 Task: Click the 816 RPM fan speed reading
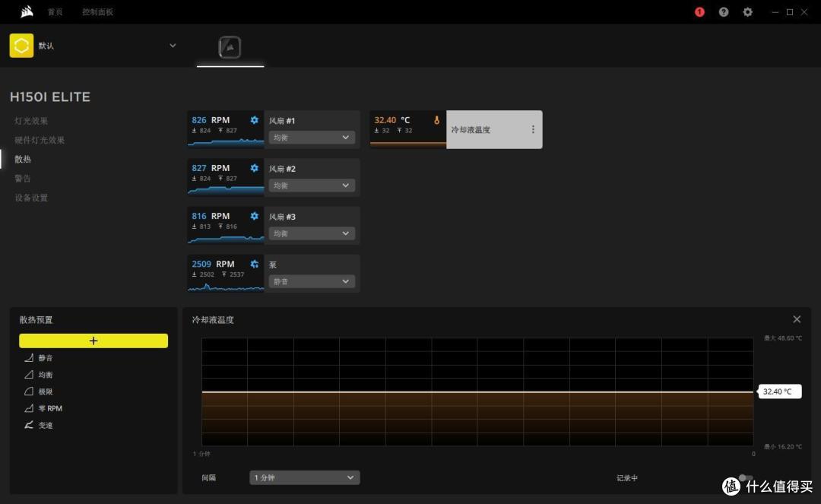pyautogui.click(x=211, y=216)
